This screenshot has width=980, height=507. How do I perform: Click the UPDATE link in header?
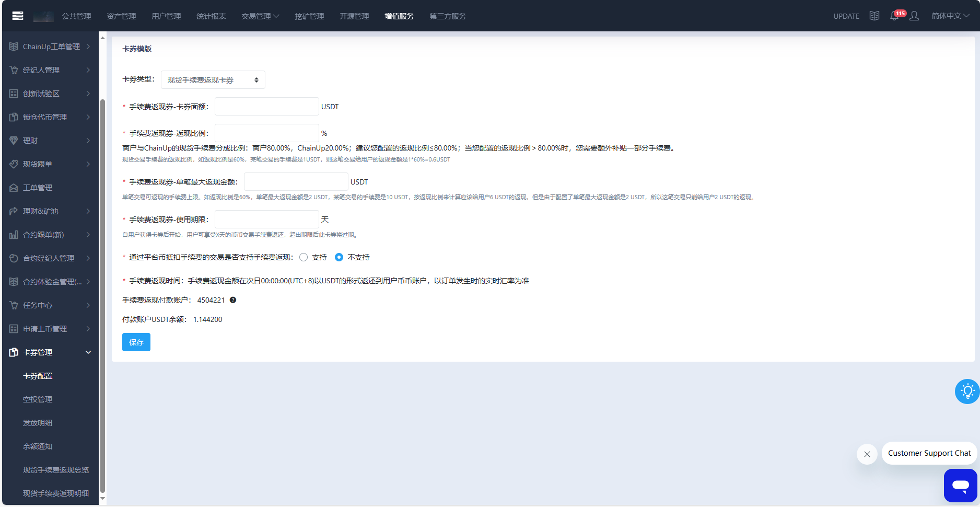846,16
